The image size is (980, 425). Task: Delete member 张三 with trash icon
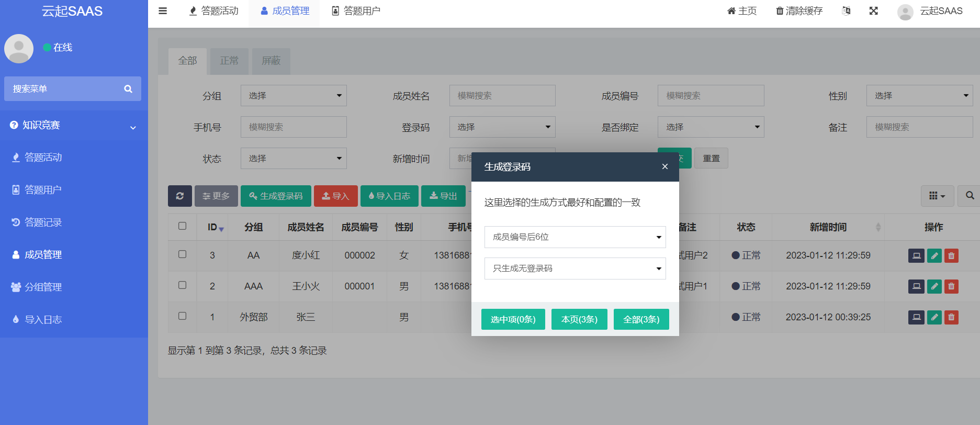[951, 318]
